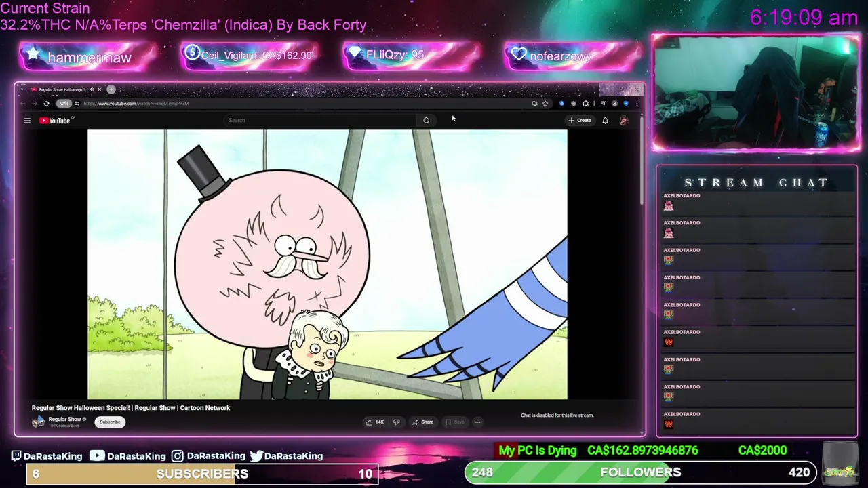This screenshot has height=488, width=868.
Task: Open the Regular Show channel name link
Action: 64,420
